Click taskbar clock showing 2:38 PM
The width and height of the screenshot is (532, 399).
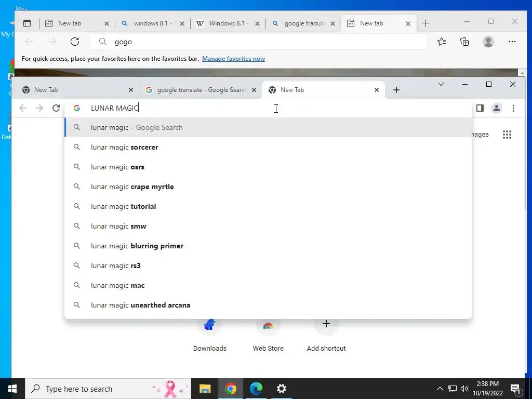click(488, 389)
